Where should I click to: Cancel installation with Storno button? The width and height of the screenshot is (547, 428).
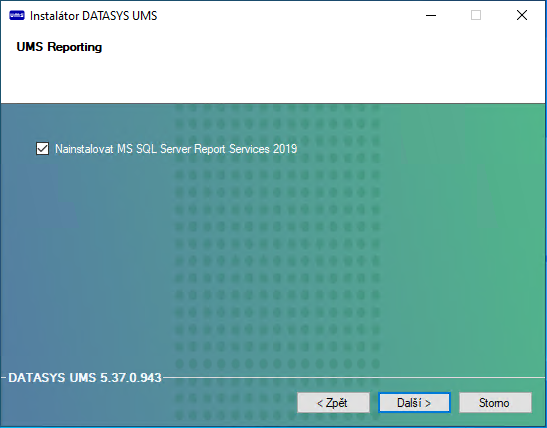(495, 403)
